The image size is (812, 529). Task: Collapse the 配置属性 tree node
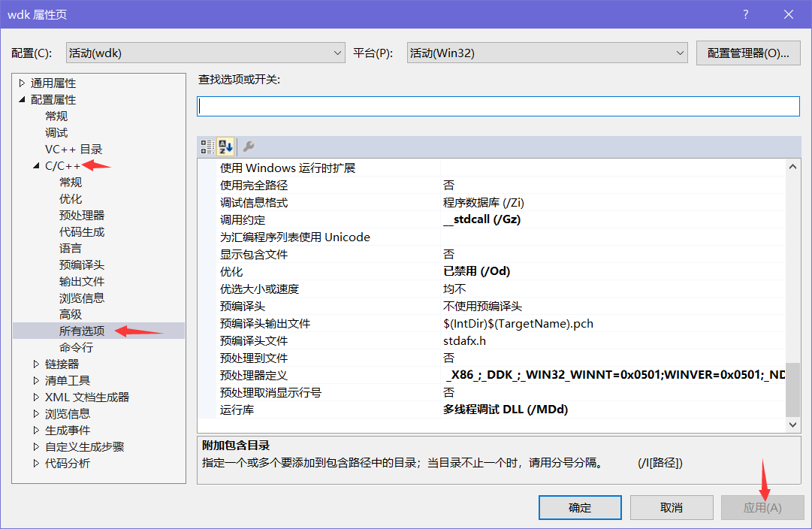tap(22, 99)
